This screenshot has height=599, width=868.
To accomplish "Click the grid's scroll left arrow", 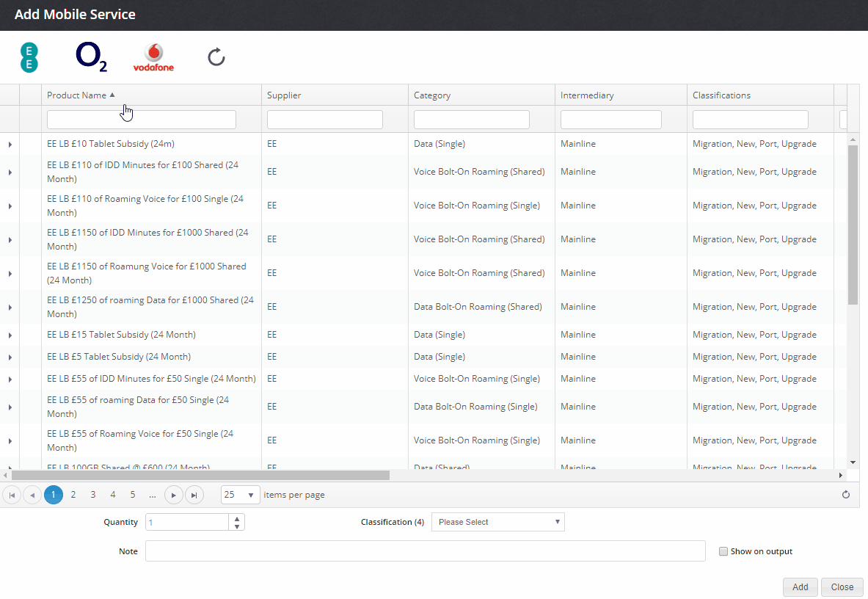I will click(5, 476).
